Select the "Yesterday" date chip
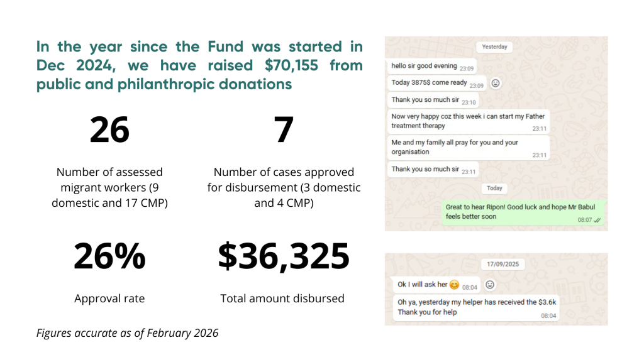Screen dimensions: 644x362 coord(494,47)
